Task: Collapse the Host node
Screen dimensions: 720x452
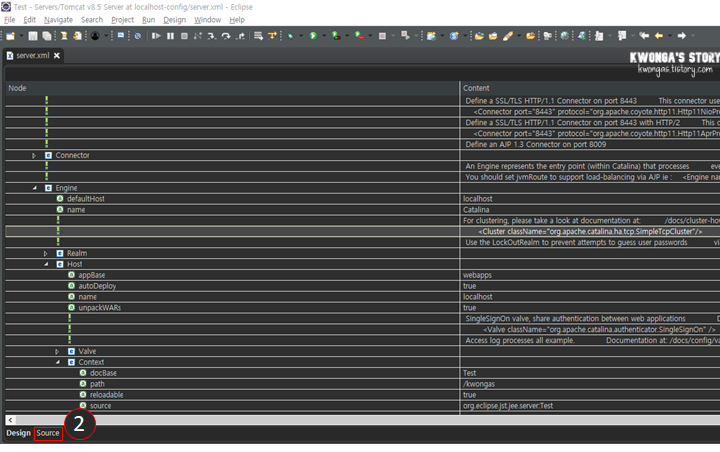Action: click(x=46, y=264)
